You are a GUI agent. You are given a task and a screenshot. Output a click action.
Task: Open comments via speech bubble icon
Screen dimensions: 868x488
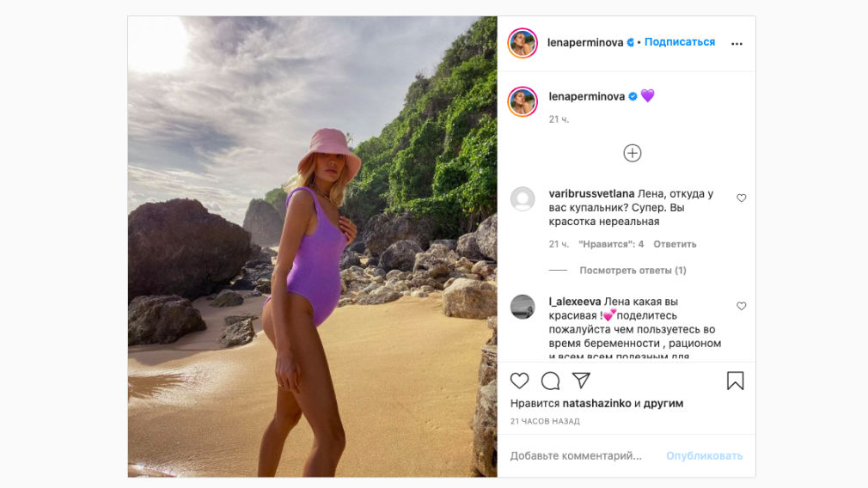(550, 381)
